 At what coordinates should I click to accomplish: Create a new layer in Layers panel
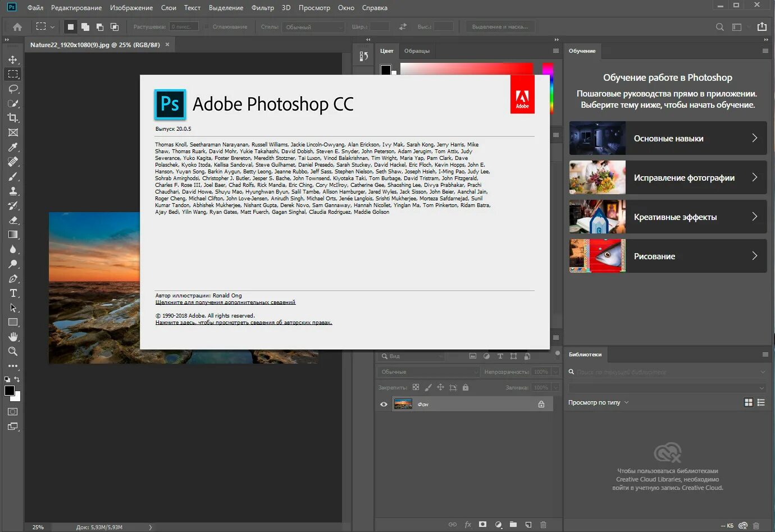(x=528, y=525)
